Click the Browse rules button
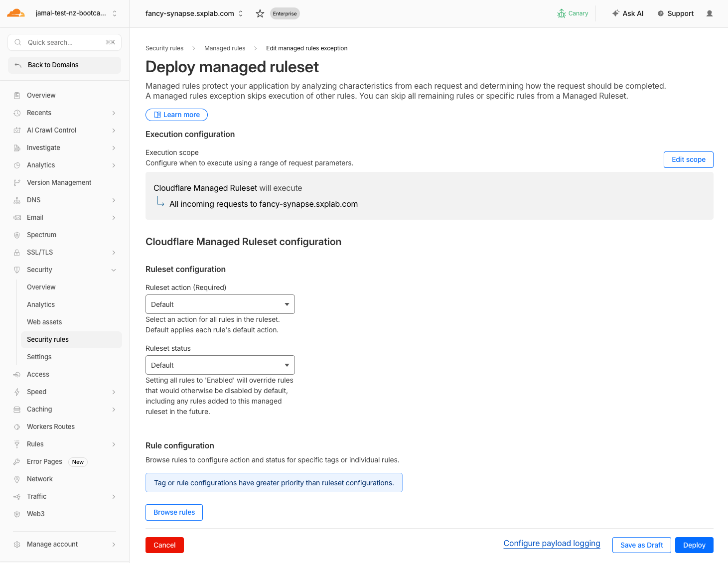The width and height of the screenshot is (728, 563). point(174,512)
